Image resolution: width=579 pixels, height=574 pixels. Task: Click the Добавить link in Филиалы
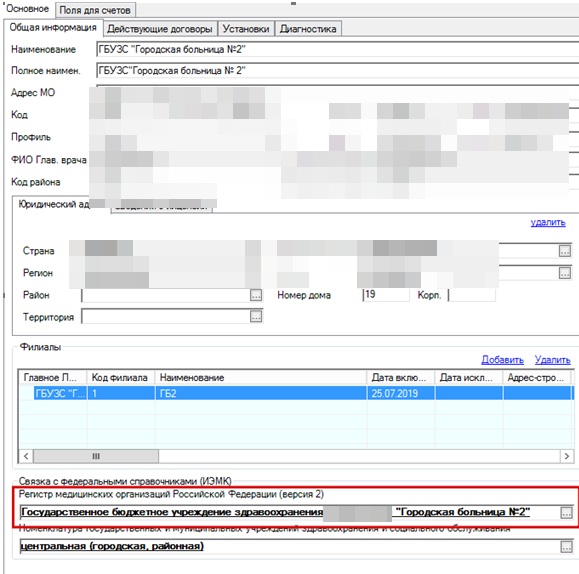click(503, 359)
